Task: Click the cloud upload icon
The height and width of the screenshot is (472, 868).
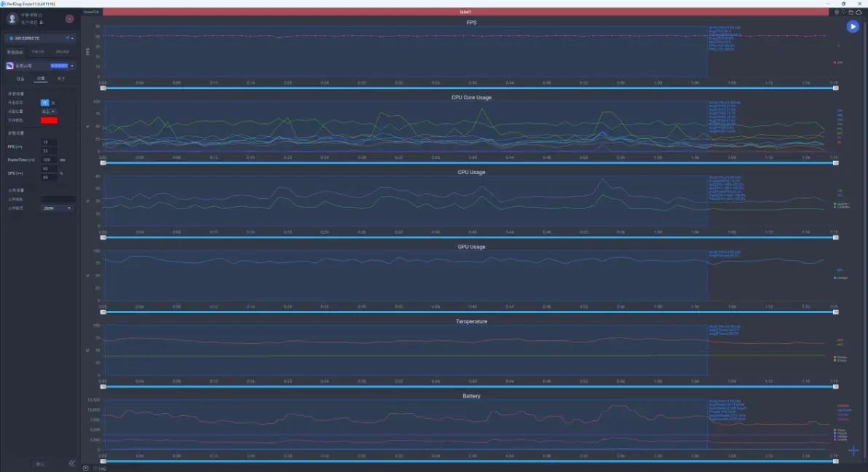Action: 858,12
